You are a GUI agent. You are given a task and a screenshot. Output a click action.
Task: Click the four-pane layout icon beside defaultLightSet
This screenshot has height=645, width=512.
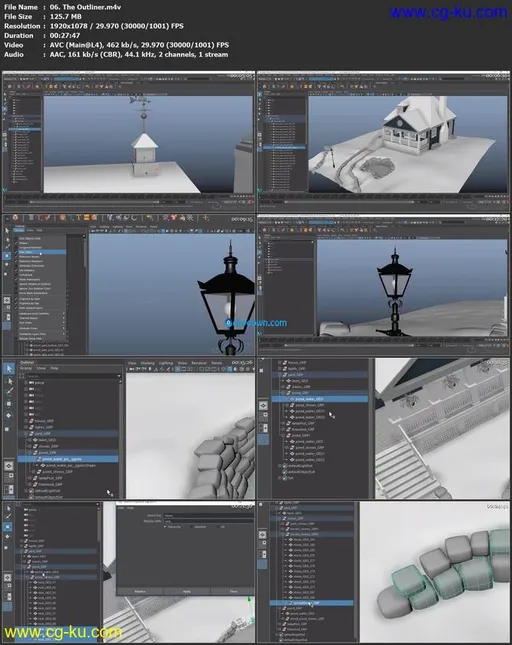point(9,477)
